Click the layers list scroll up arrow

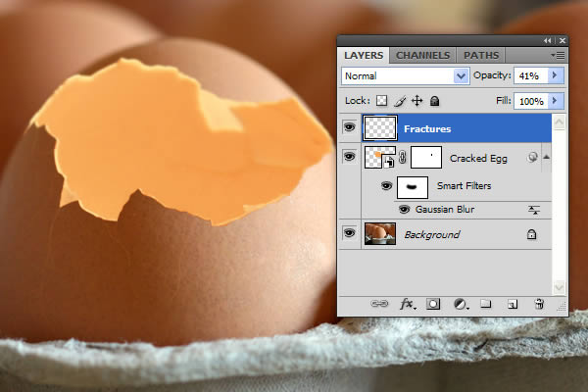point(559,122)
